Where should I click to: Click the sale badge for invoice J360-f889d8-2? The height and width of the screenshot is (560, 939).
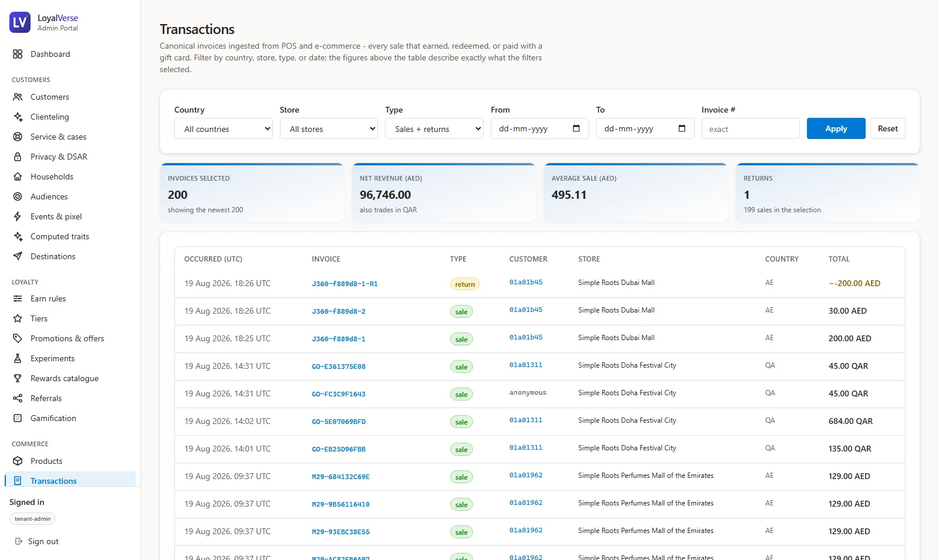point(461,311)
